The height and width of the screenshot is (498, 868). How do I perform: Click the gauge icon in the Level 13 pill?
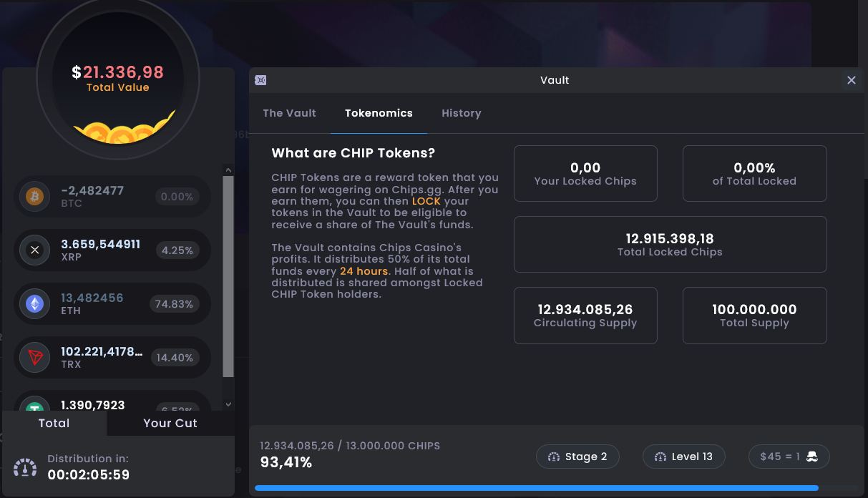pos(660,456)
